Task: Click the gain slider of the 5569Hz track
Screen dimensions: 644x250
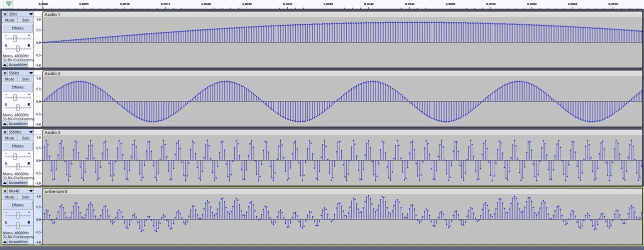Action: [x=18, y=156]
